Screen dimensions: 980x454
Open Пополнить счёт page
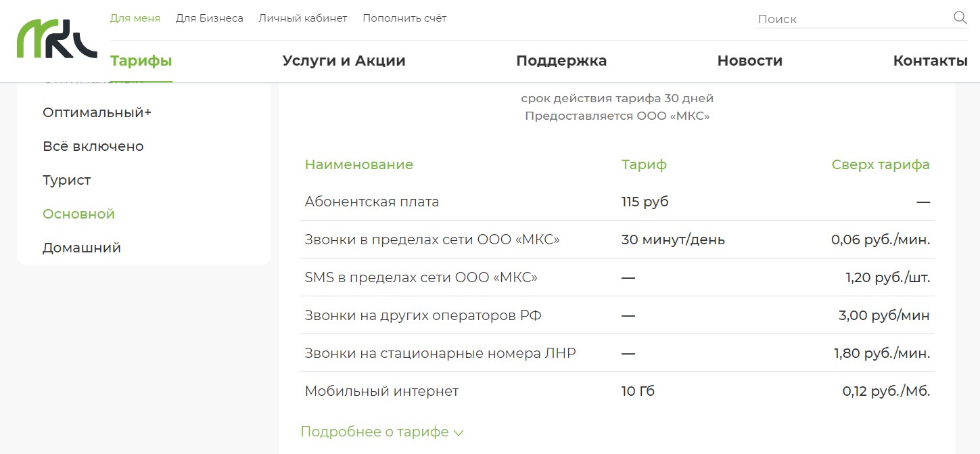tap(404, 18)
